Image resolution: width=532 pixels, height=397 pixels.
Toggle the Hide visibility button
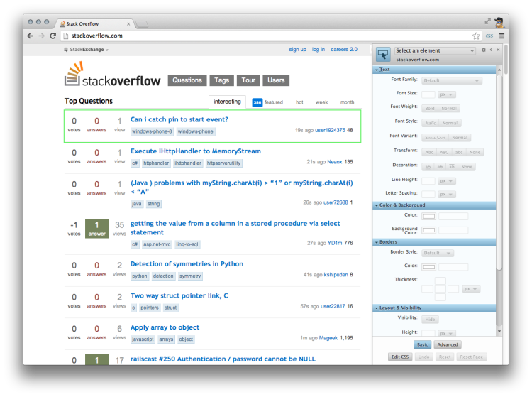(x=430, y=319)
